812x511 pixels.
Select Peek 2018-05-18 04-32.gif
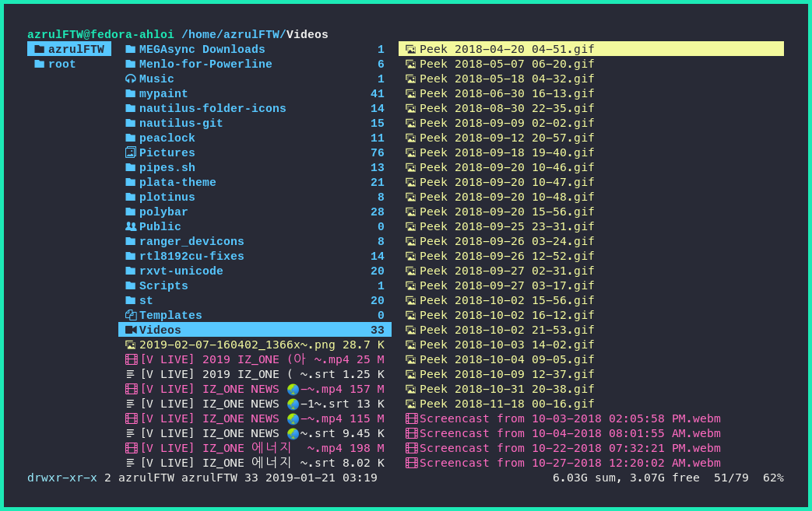click(x=591, y=79)
